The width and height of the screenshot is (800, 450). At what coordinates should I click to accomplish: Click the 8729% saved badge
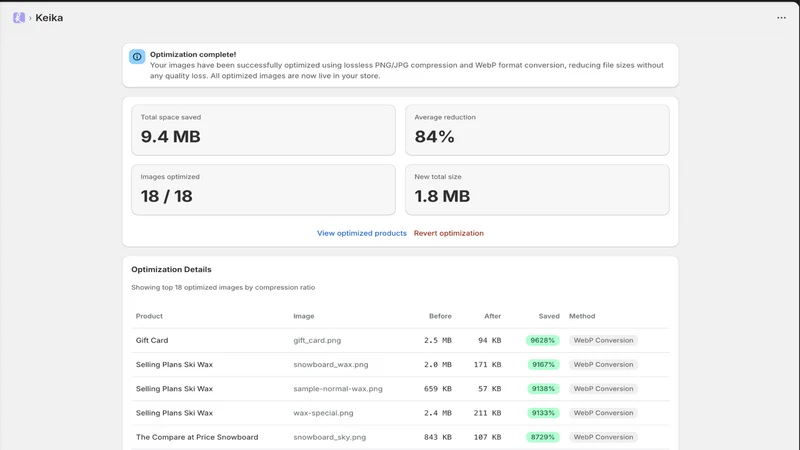click(542, 437)
